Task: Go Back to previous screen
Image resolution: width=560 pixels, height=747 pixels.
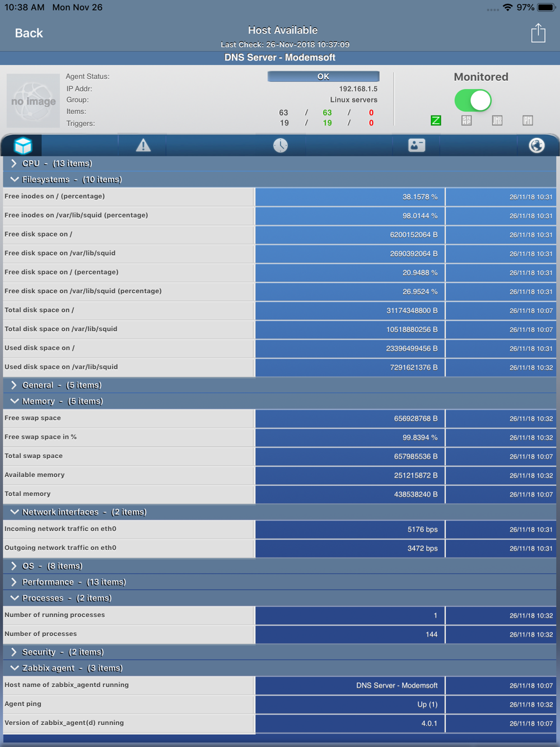Action: 29,33
